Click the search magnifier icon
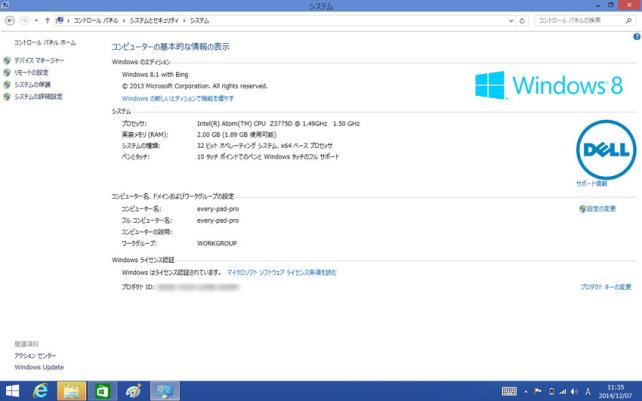Viewport: 642px width, 401px height. pyautogui.click(x=628, y=20)
